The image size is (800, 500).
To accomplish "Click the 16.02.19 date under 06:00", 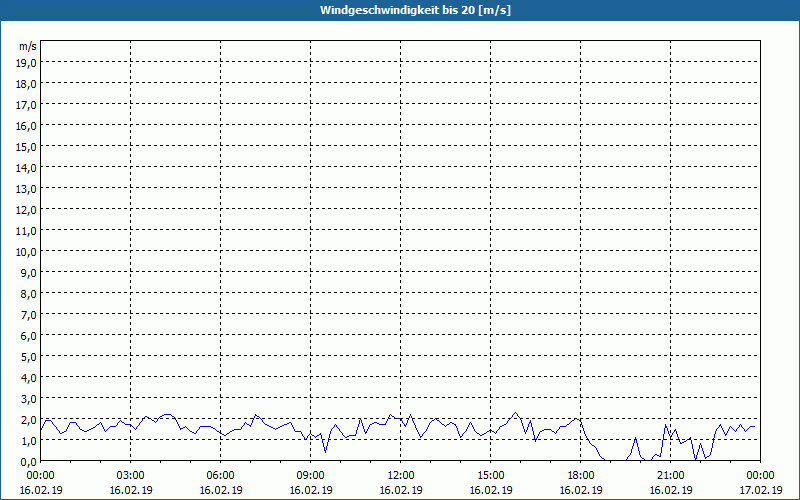I will 220,490.
